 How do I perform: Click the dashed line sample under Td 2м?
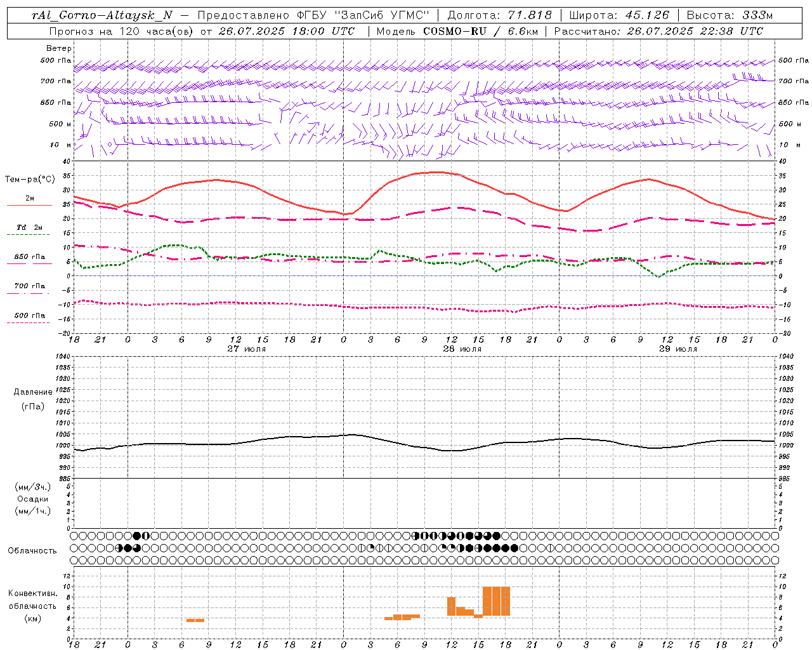pos(29,235)
